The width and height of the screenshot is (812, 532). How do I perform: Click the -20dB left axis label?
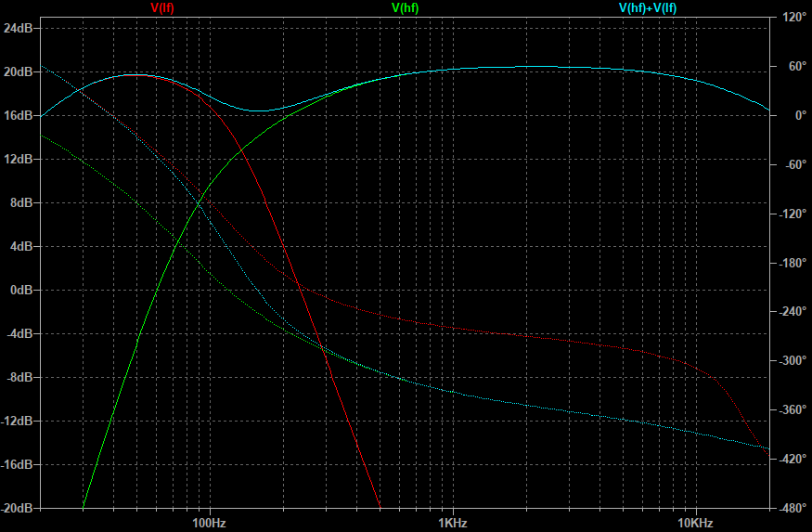17,508
